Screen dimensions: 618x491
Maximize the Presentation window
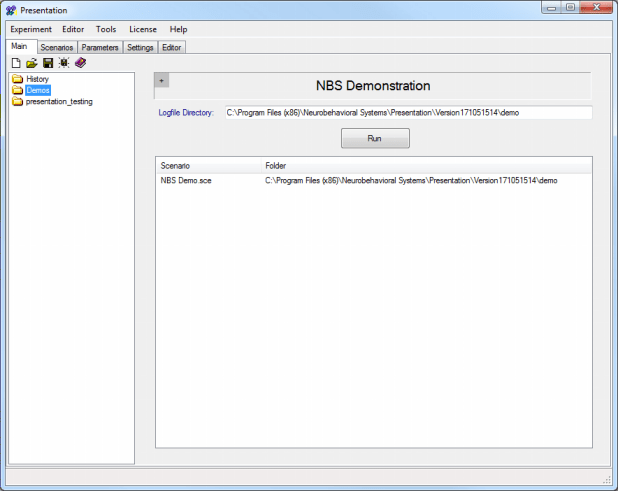[570, 7]
